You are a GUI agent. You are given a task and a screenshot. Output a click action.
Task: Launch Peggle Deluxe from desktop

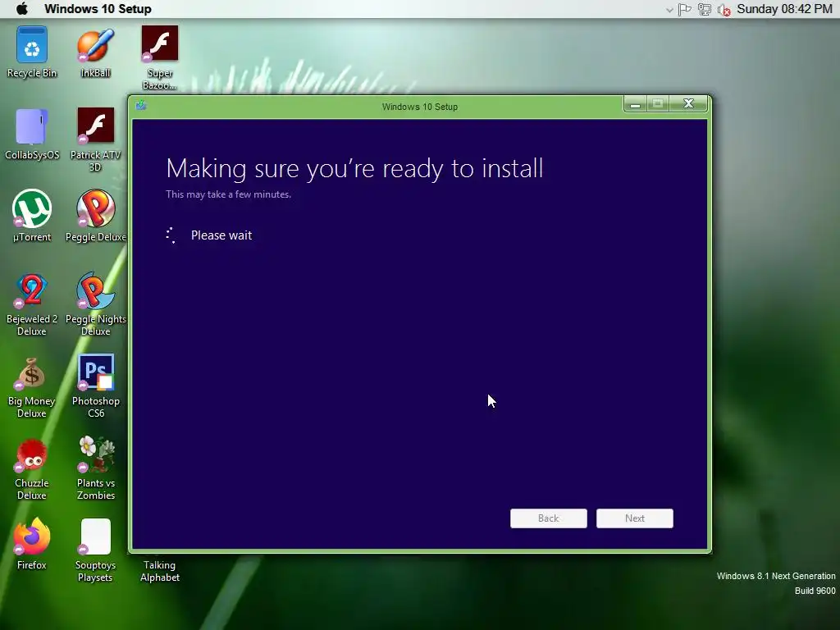pyautogui.click(x=95, y=216)
